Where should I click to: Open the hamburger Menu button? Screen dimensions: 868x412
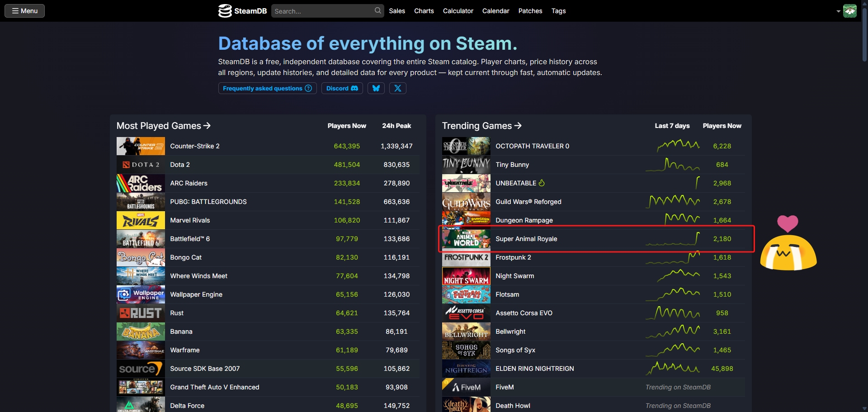[25, 11]
